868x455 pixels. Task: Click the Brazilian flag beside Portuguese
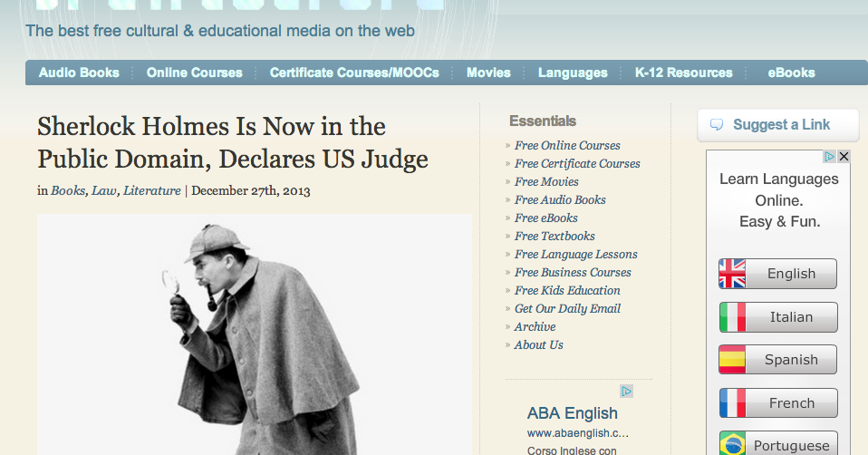[x=732, y=443]
